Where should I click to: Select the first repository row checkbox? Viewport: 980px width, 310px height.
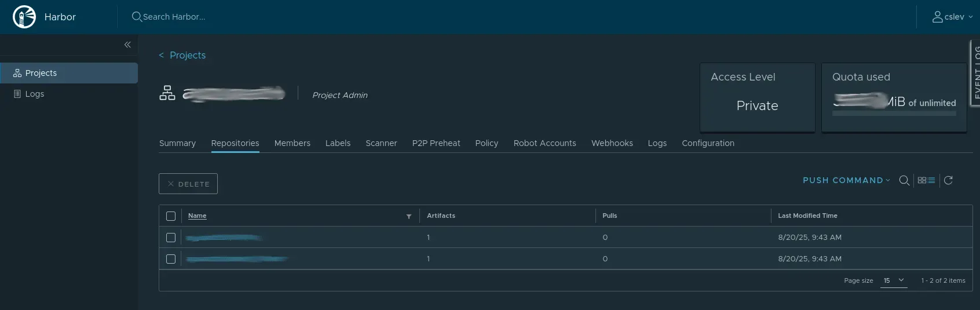coord(171,238)
